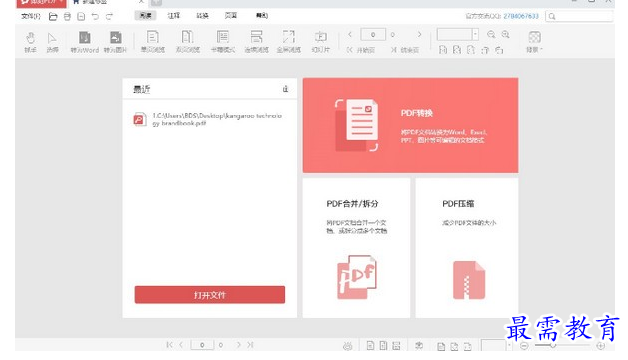Switch to single-page view in ribbon

[x=153, y=42]
